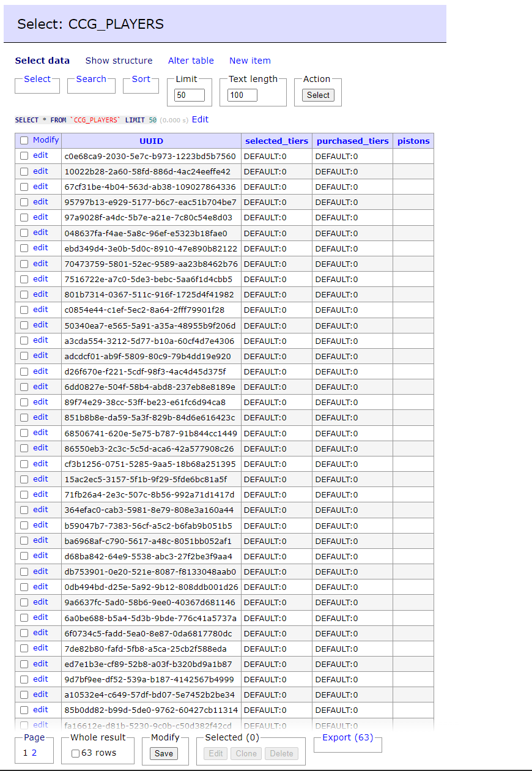
Task: Edit the row ba6968af-c790-5617-a48c-8051bb052af1
Action: pos(40,540)
